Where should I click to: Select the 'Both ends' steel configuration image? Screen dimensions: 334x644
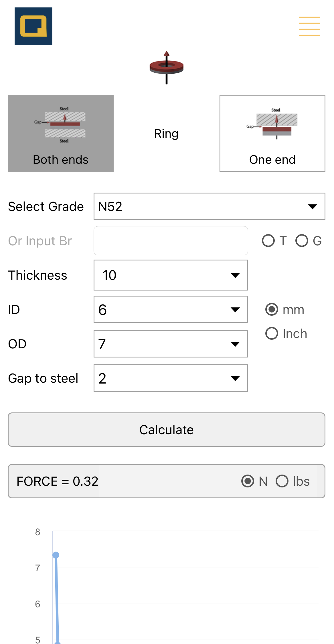(x=60, y=133)
